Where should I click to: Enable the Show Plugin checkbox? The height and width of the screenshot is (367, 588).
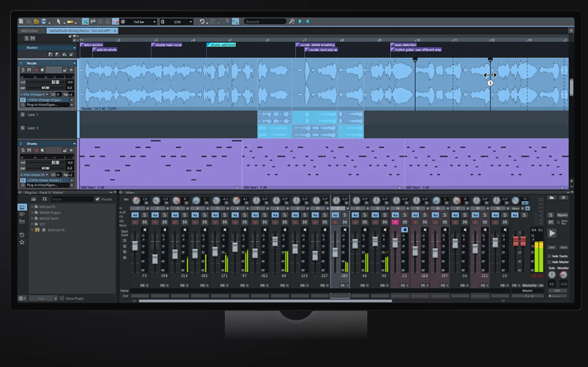click(x=62, y=298)
